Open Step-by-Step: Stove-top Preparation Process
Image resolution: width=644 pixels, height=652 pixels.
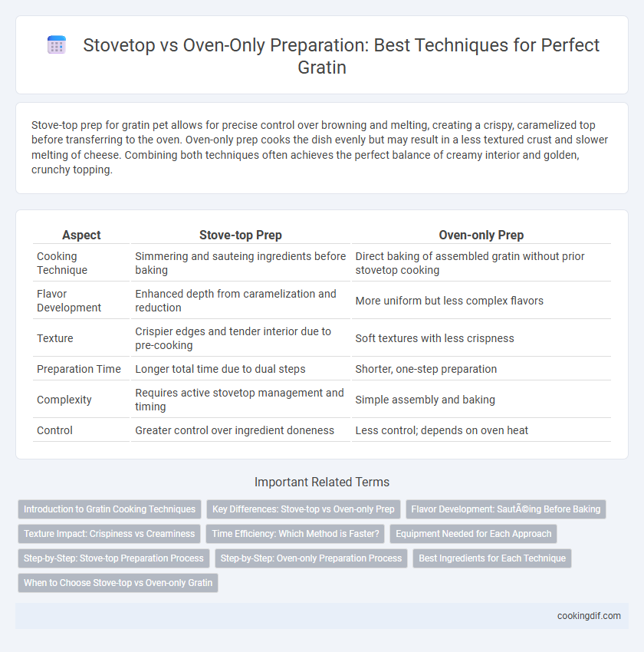[113, 558]
